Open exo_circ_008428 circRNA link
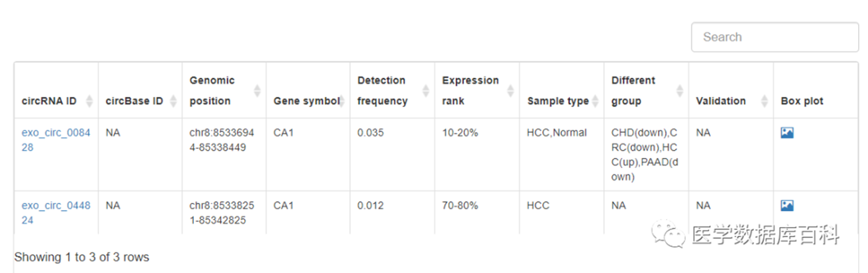The image size is (868, 273). (56, 140)
